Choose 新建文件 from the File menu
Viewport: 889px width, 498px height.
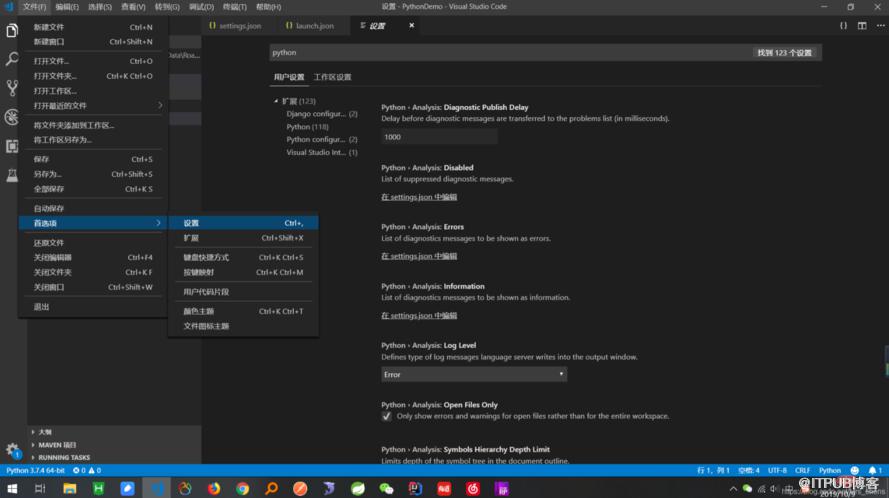94,27
